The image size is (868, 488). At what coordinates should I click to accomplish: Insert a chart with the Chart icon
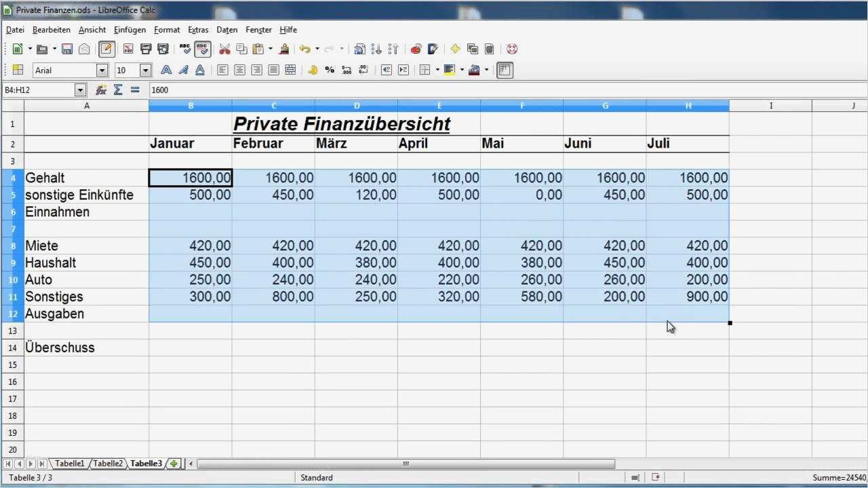432,49
